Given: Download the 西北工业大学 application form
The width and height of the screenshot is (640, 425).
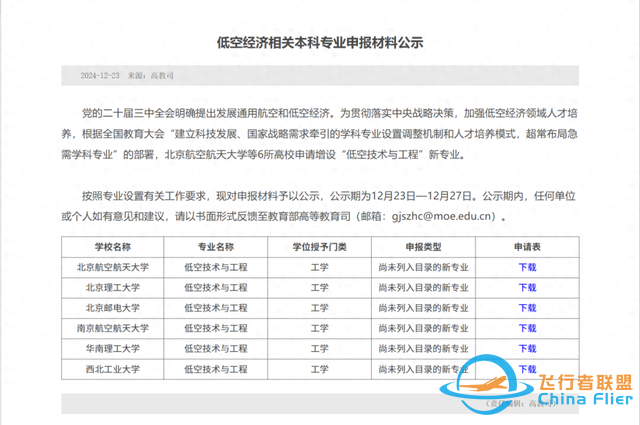Looking at the screenshot, I should pos(527,369).
